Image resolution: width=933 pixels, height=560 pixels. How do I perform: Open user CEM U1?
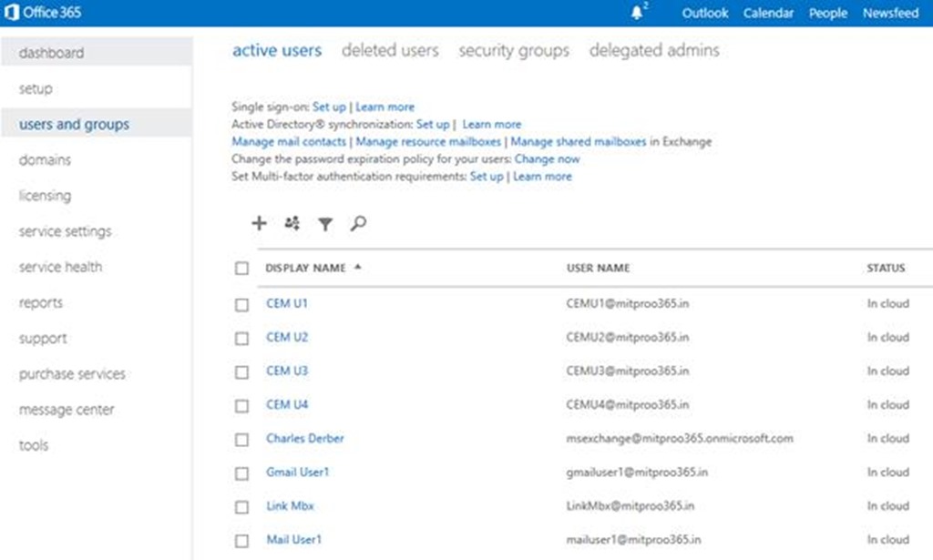pos(287,303)
